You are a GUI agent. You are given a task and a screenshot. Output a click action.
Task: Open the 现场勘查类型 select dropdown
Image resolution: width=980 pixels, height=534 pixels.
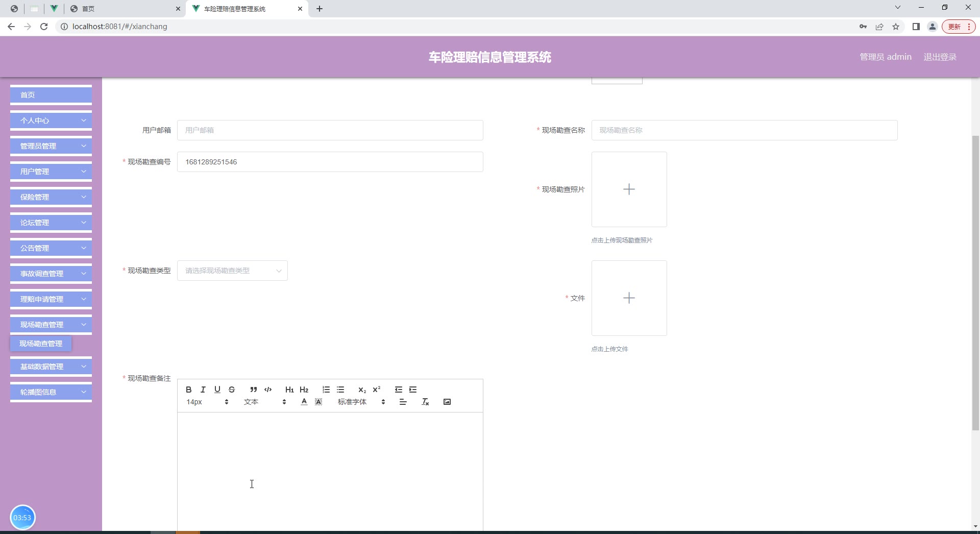pos(232,271)
